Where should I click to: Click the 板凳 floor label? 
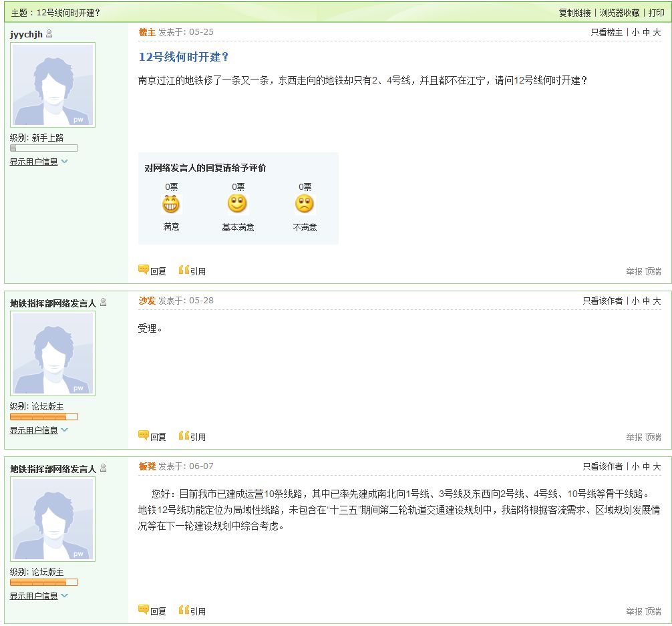[x=147, y=466]
